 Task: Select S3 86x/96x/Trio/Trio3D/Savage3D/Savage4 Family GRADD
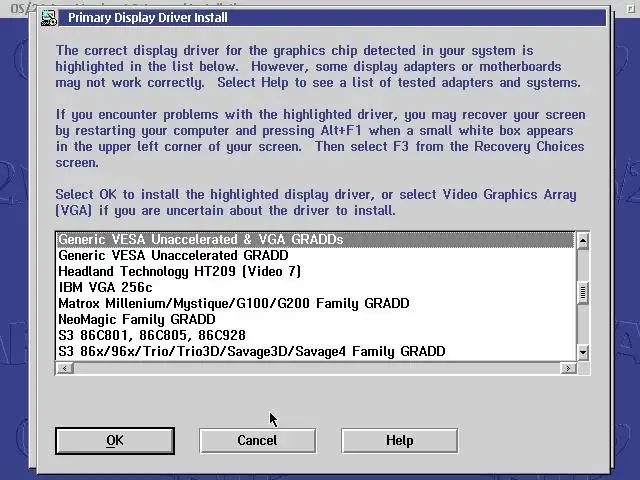(316, 351)
